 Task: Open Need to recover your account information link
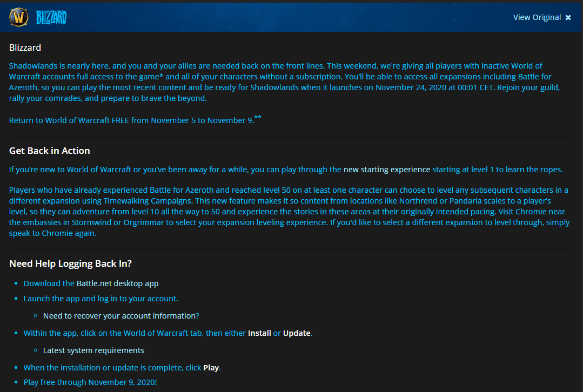coord(121,316)
